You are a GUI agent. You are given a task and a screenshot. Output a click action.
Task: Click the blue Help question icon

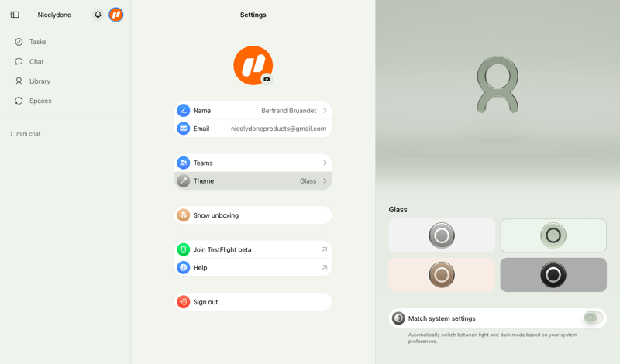click(x=183, y=267)
